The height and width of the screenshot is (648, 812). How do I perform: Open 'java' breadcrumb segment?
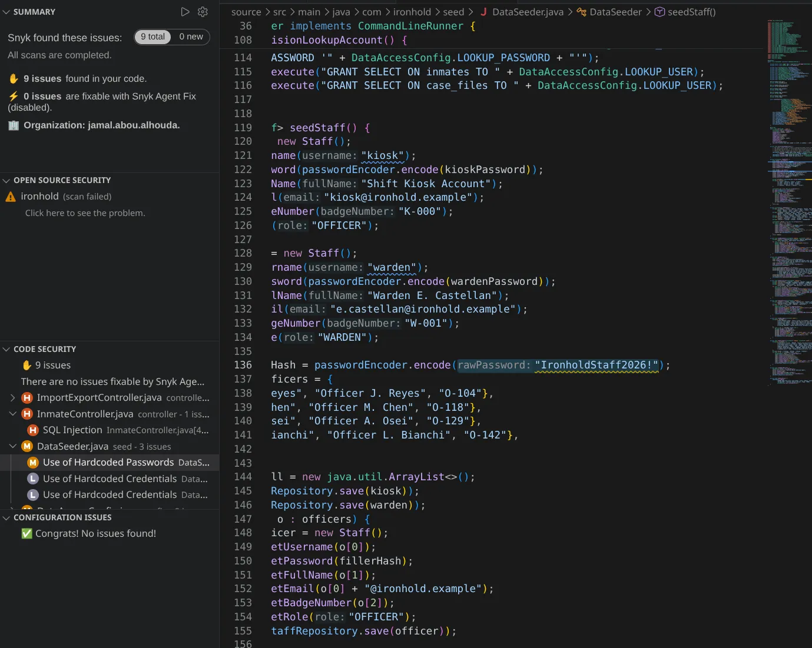point(342,12)
